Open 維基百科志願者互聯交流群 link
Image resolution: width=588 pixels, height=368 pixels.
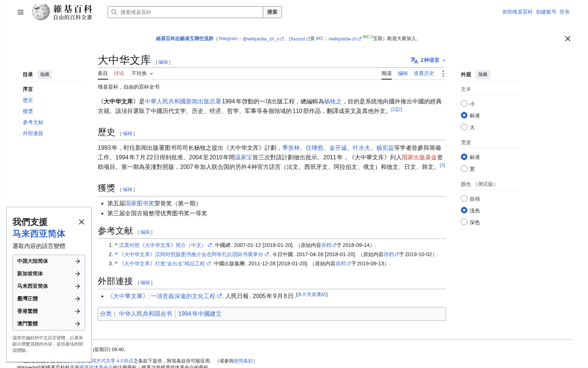click(x=184, y=39)
